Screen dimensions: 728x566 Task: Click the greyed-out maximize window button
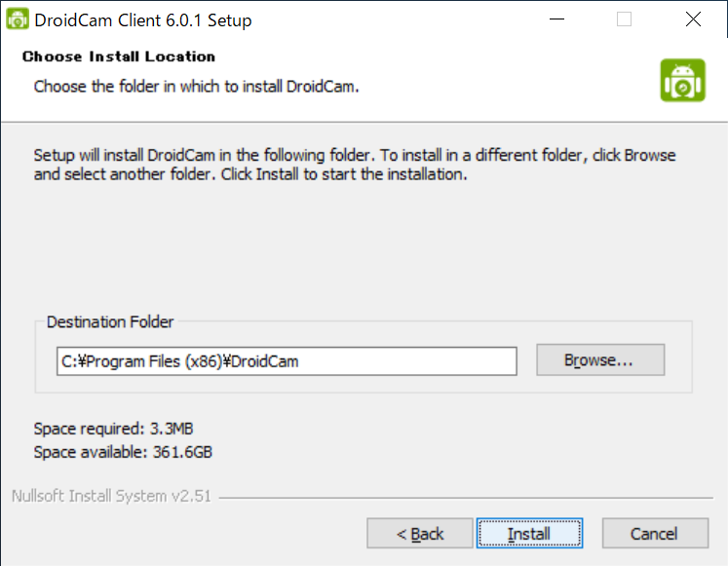624,19
